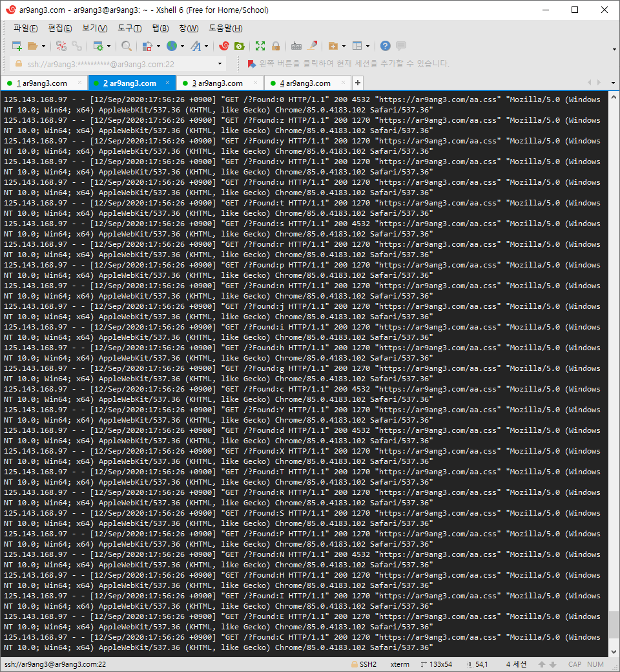Click the Disconnect session icon
620x672 pixels.
pyautogui.click(x=61, y=46)
